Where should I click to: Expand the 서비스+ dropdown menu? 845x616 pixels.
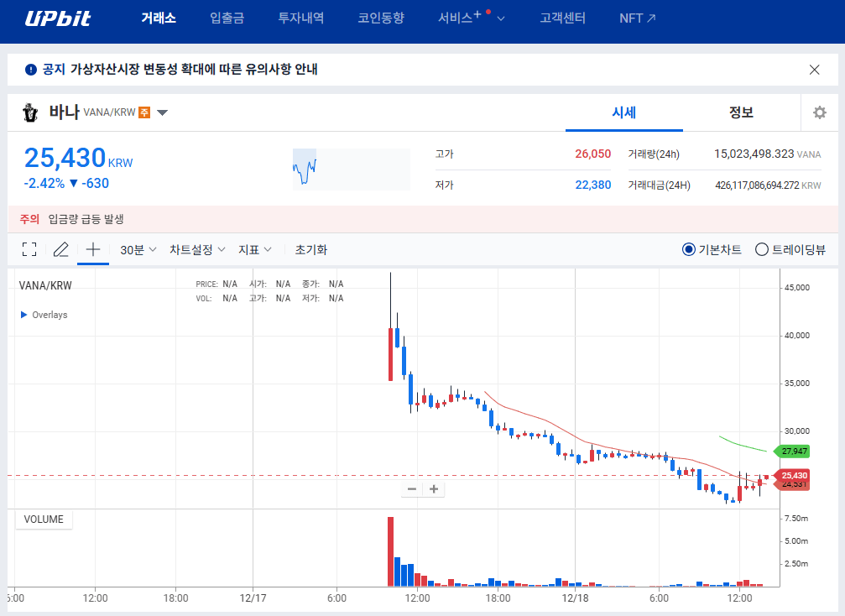(x=472, y=18)
